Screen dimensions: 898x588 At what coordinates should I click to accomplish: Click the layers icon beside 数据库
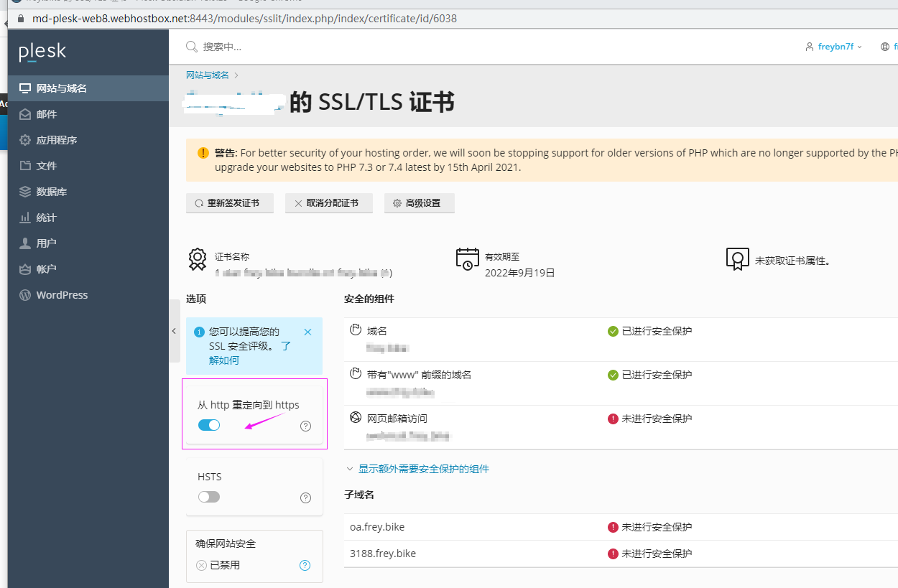point(25,192)
